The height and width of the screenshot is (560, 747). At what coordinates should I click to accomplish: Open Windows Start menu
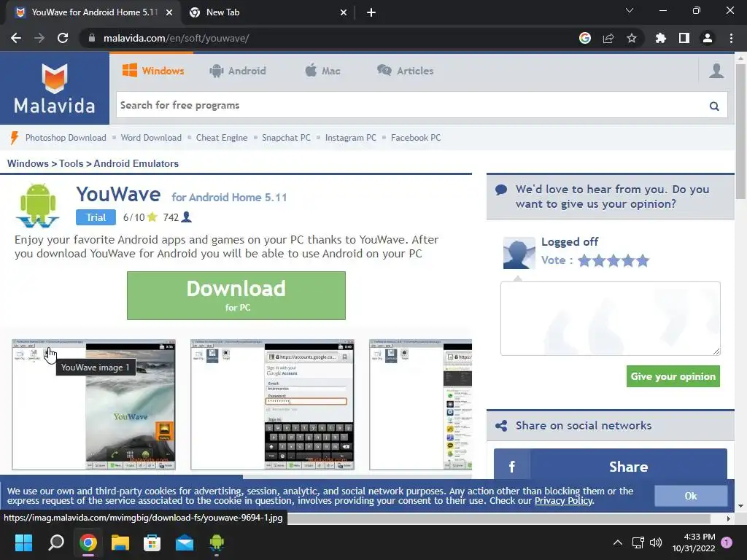[x=23, y=542]
